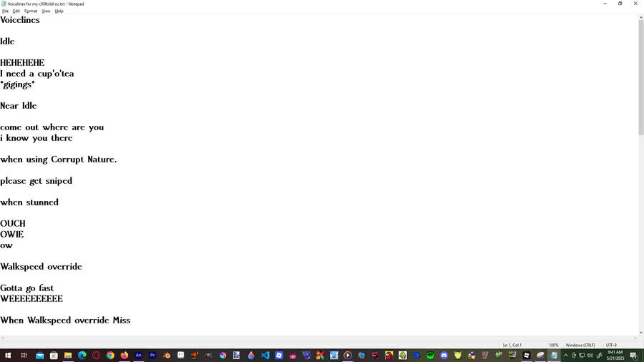This screenshot has height=362, width=644.
Task: Click the 'when stunned' line
Action: [29, 202]
